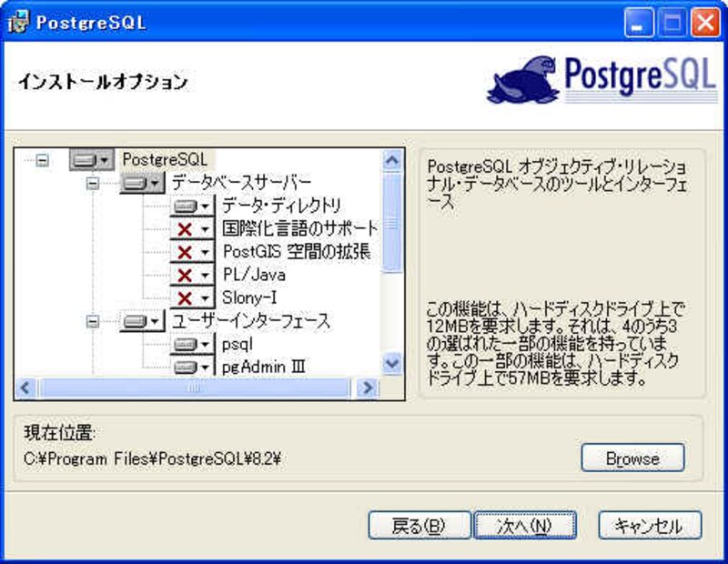The height and width of the screenshot is (564, 728).
Task: Click tree scroll up arrow
Action: click(392, 161)
